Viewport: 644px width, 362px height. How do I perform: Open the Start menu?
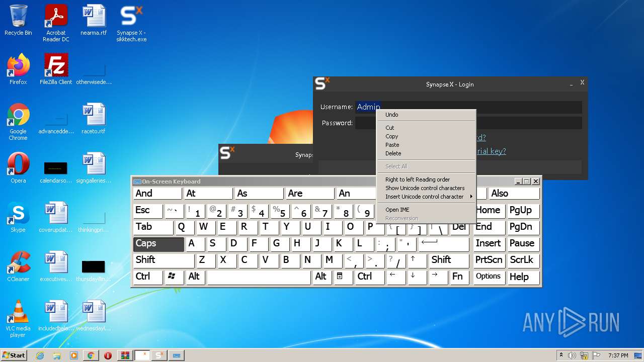[14, 355]
